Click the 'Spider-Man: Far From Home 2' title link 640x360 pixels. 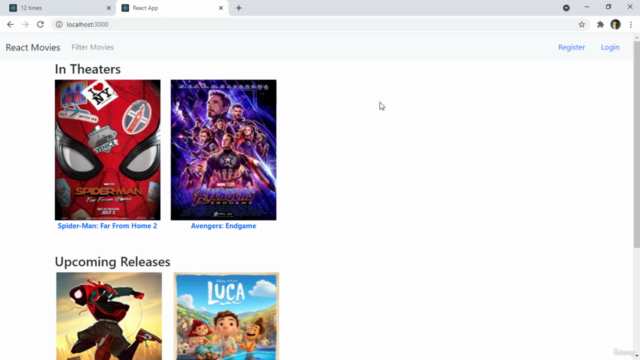coord(107,226)
